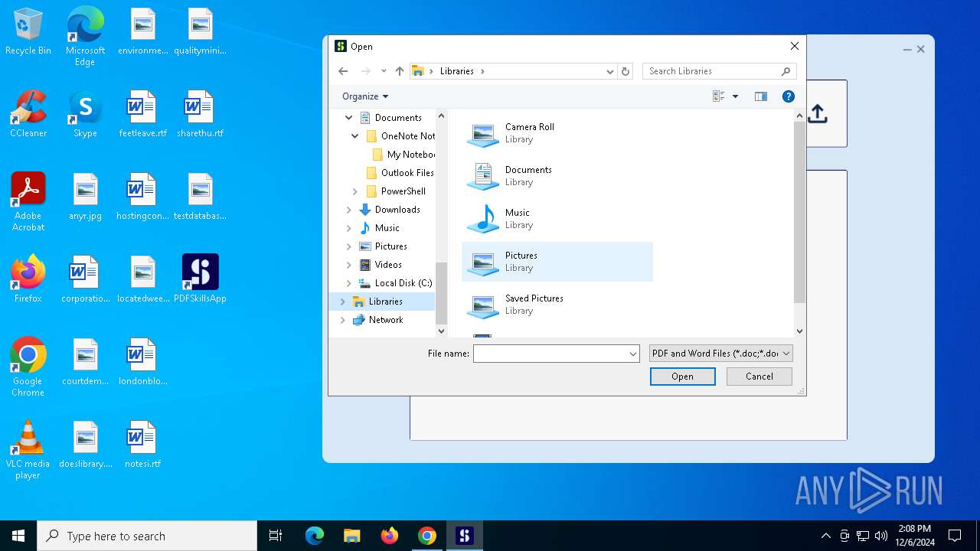
Task: Click the upload icon in PDFSkills window
Action: click(818, 113)
